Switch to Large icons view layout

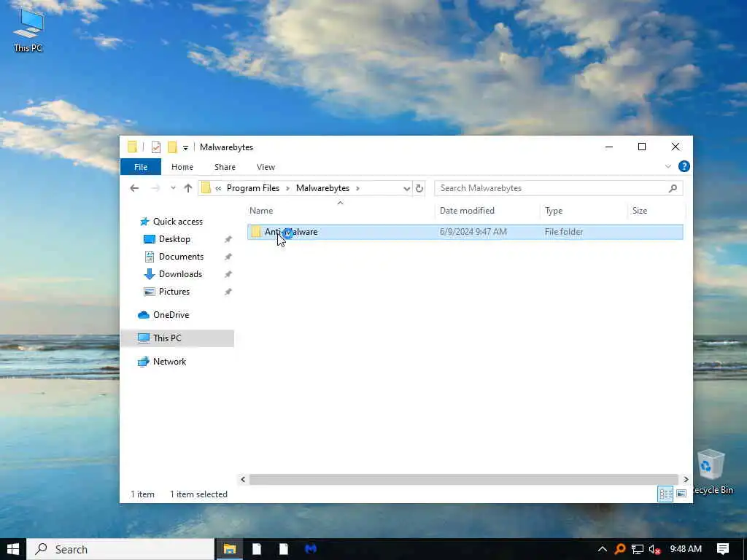pyautogui.click(x=681, y=494)
